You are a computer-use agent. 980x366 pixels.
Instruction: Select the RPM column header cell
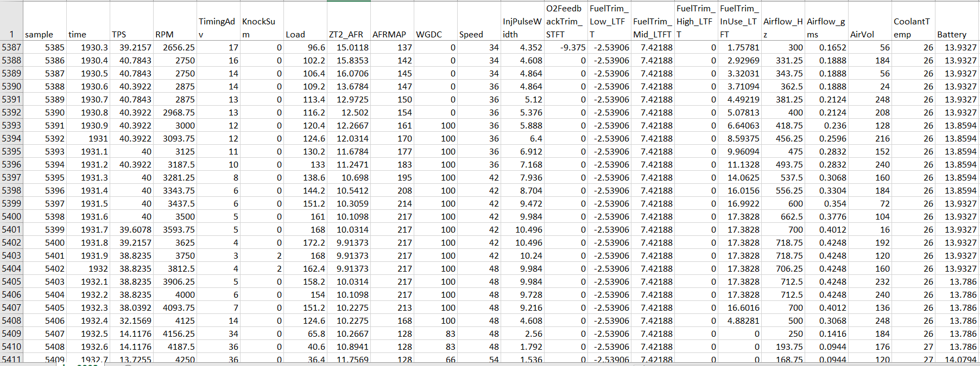(174, 22)
